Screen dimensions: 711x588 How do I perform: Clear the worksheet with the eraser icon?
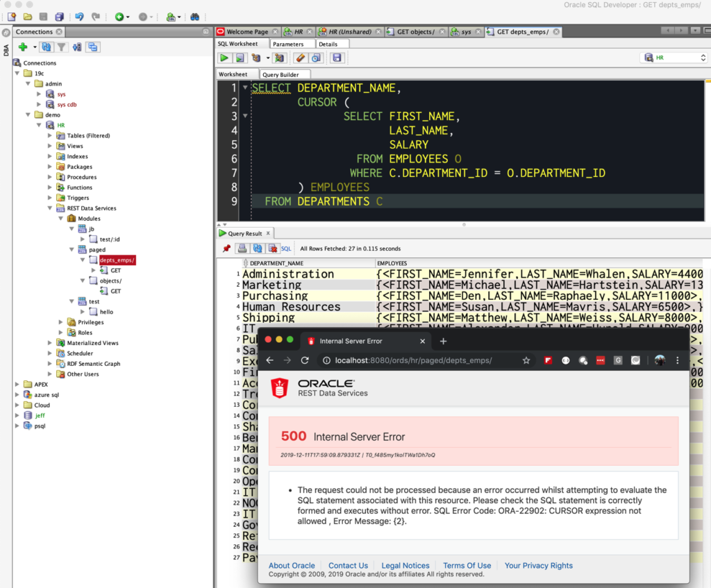coord(300,58)
